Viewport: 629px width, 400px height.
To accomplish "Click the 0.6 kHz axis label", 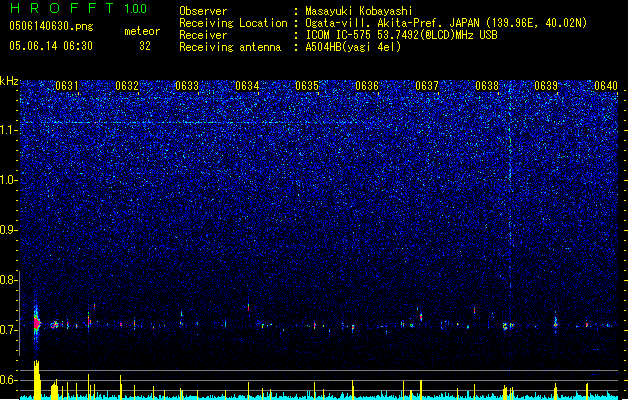I will [8, 380].
